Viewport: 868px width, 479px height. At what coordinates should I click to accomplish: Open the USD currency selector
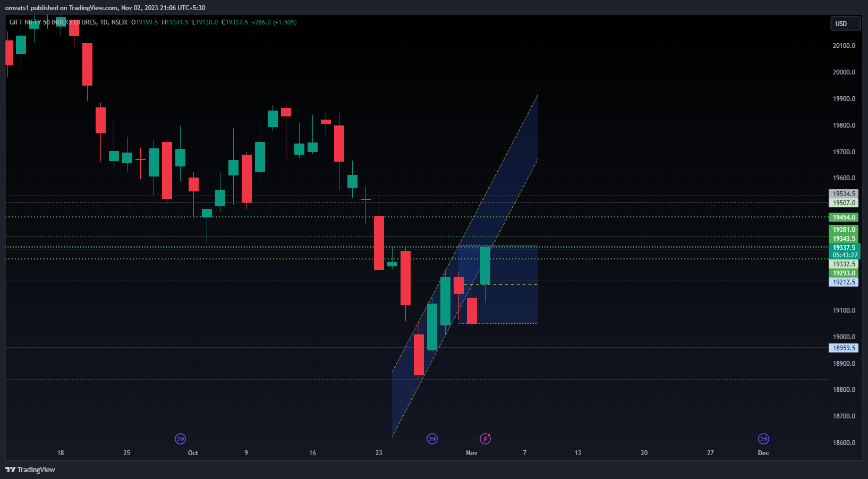845,23
